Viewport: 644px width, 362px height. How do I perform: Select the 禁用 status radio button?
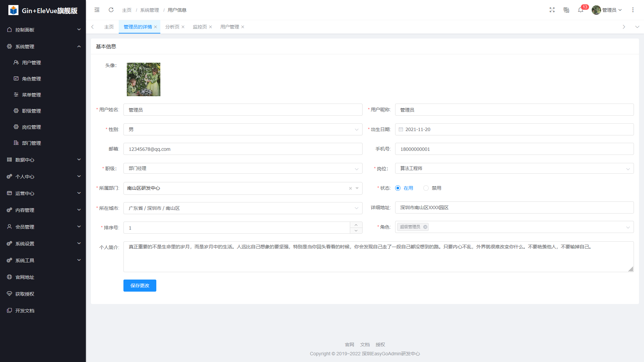tap(426, 188)
